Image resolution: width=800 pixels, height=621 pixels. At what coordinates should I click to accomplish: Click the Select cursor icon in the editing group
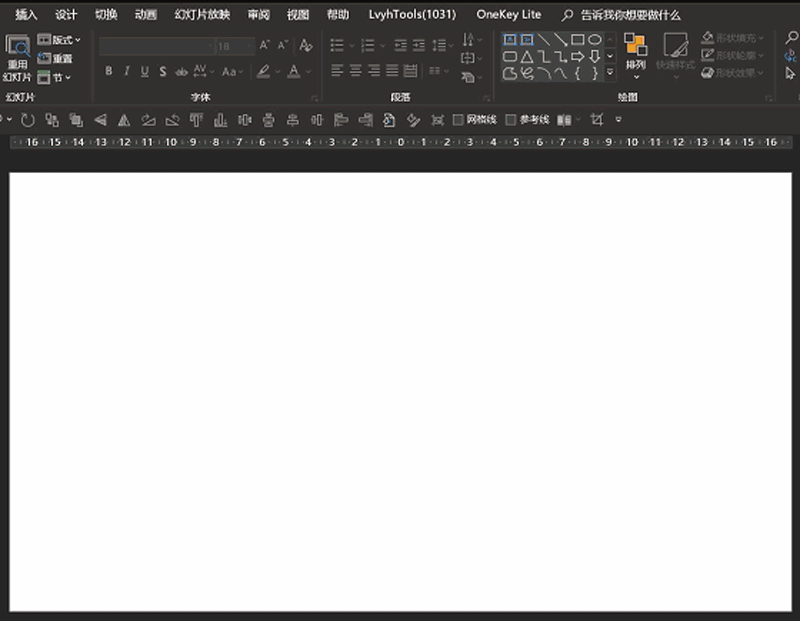[790, 74]
